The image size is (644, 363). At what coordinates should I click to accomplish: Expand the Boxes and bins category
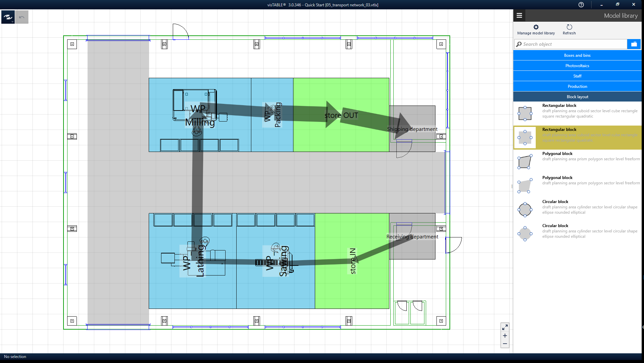577,55
